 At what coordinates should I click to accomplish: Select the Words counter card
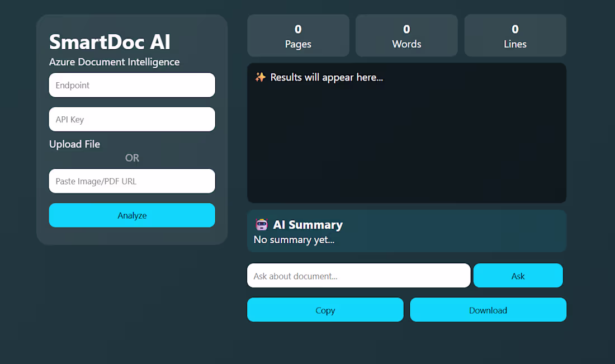(x=406, y=36)
